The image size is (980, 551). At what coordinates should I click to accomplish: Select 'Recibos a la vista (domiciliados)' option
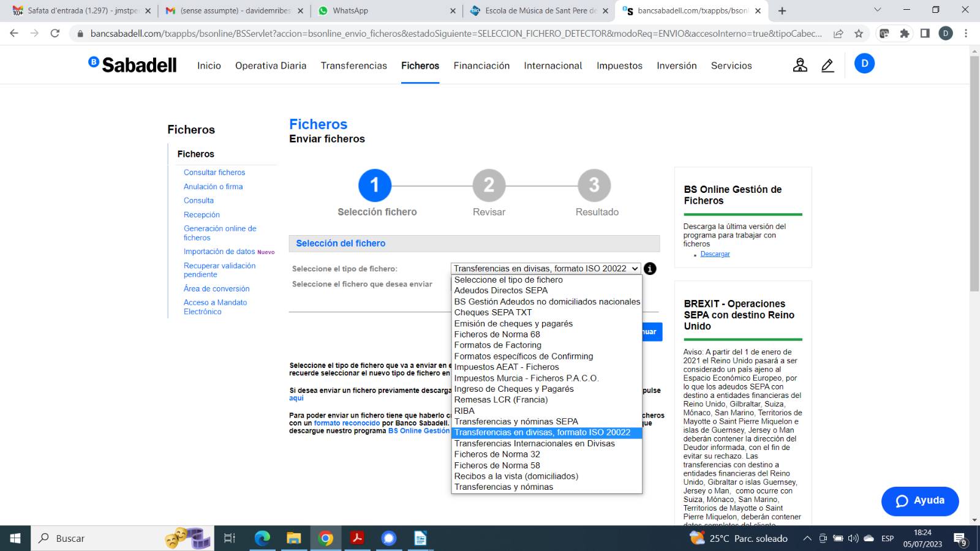click(x=516, y=476)
